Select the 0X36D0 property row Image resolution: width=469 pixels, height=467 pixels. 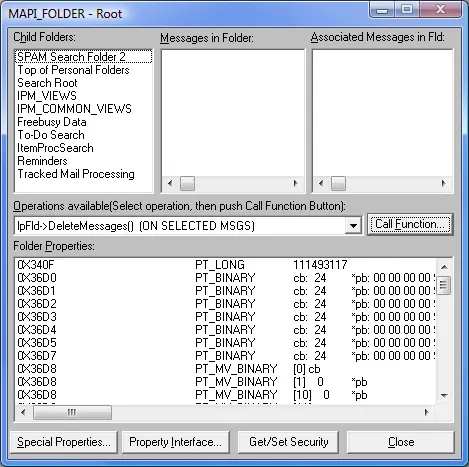[226, 278]
